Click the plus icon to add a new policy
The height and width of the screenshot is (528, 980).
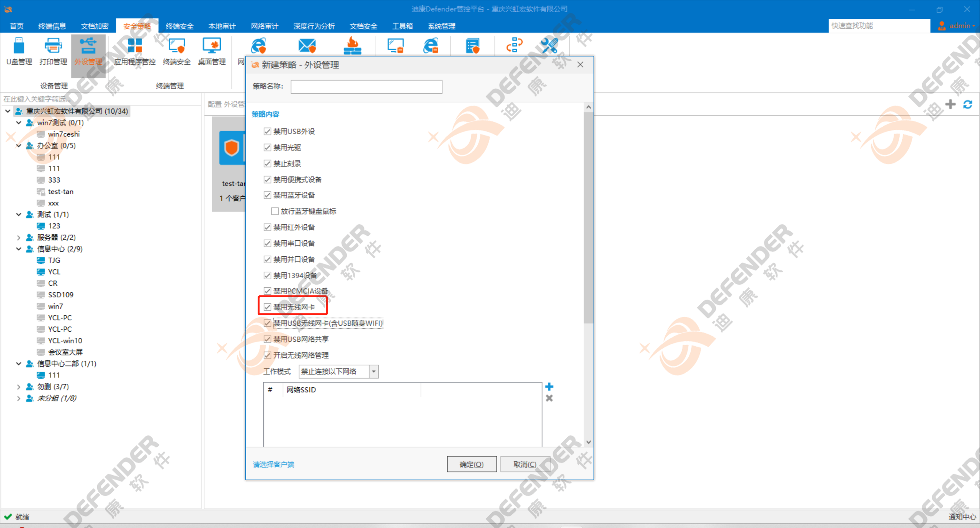[x=950, y=104]
